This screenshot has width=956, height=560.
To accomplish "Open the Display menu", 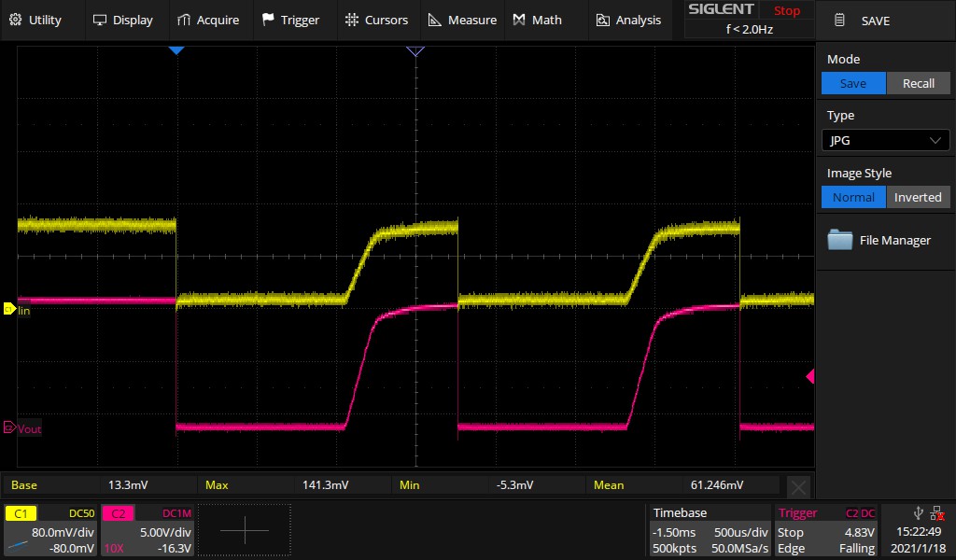I will pyautogui.click(x=122, y=21).
